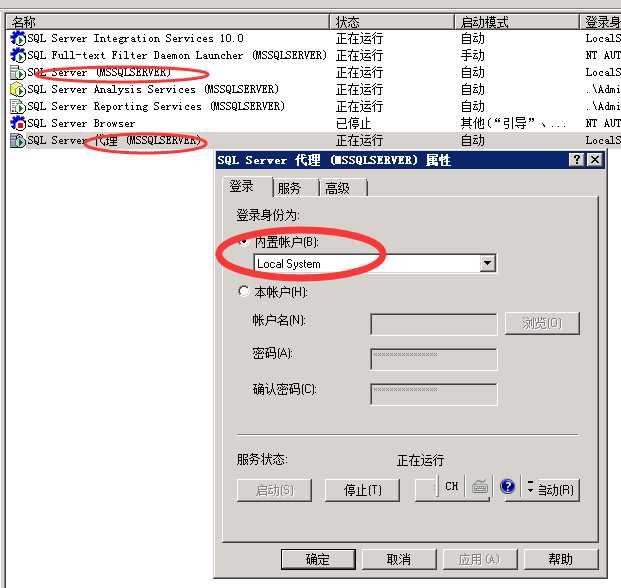Click the Full-text Filter Daemon Launcher icon
This screenshot has height=588, width=621.
coord(18,55)
